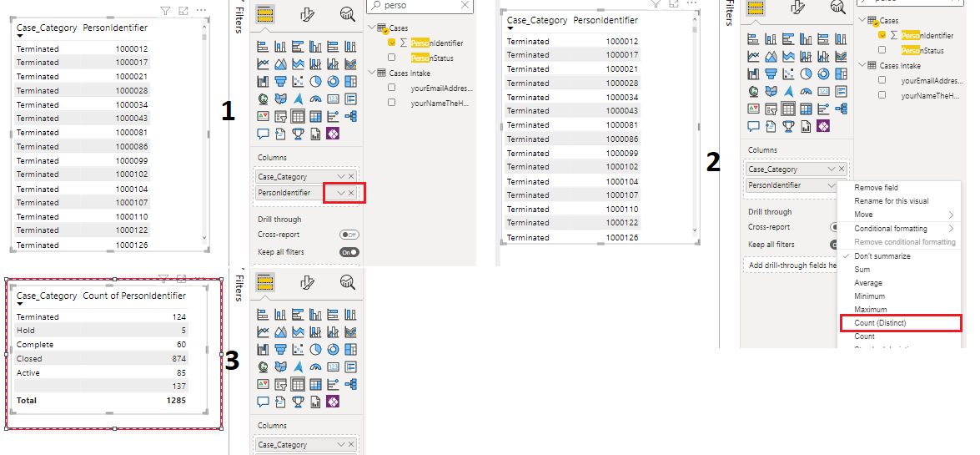
Task: Check PersonStatus field under the perso search box
Action: 391,58
